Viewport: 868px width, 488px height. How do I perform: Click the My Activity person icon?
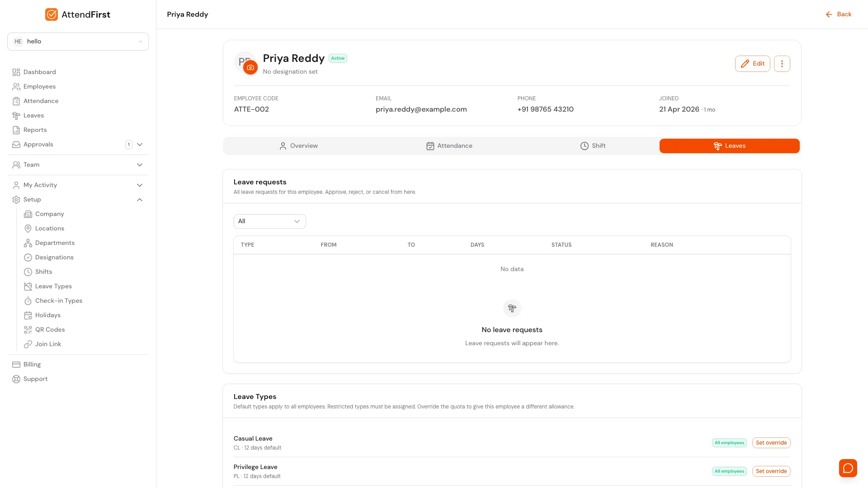pyautogui.click(x=16, y=185)
